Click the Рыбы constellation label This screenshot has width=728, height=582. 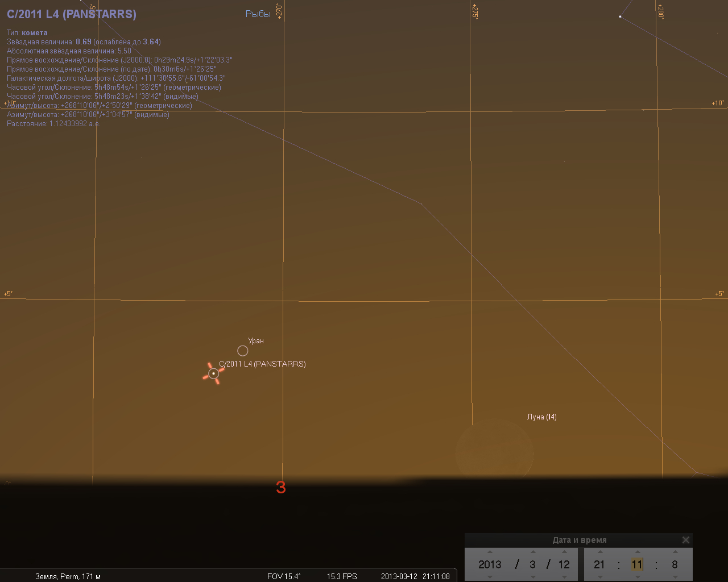[258, 14]
